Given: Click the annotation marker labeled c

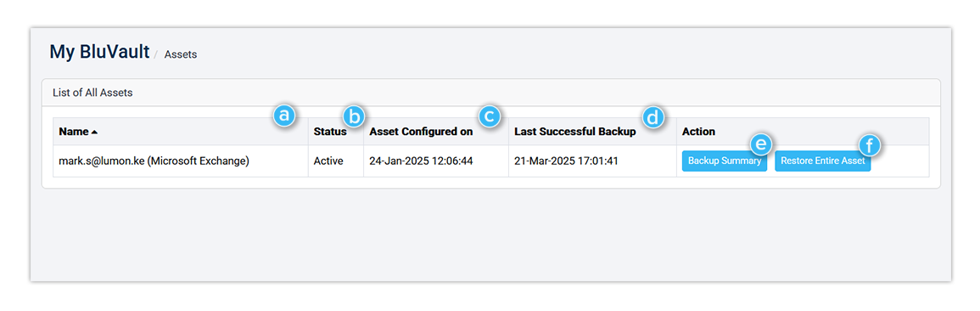Looking at the screenshot, I should tap(490, 116).
